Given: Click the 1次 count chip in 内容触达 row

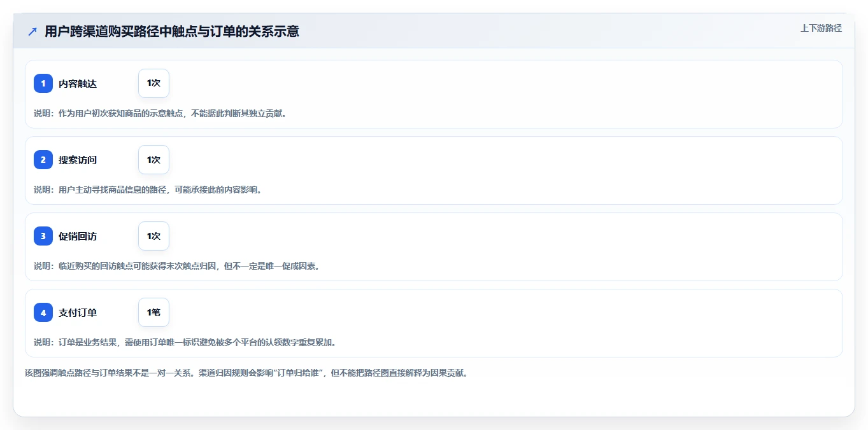Looking at the screenshot, I should tap(153, 83).
